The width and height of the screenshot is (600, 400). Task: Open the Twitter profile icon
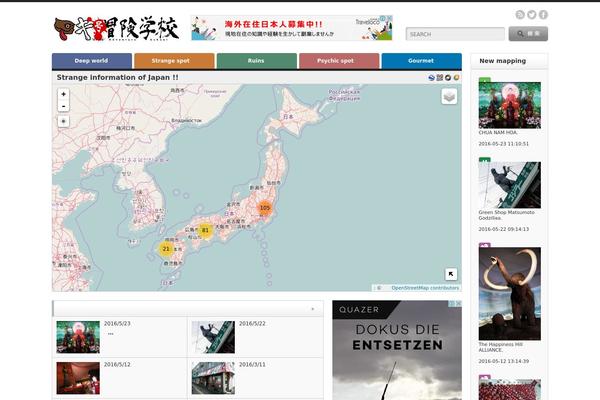pos(532,15)
